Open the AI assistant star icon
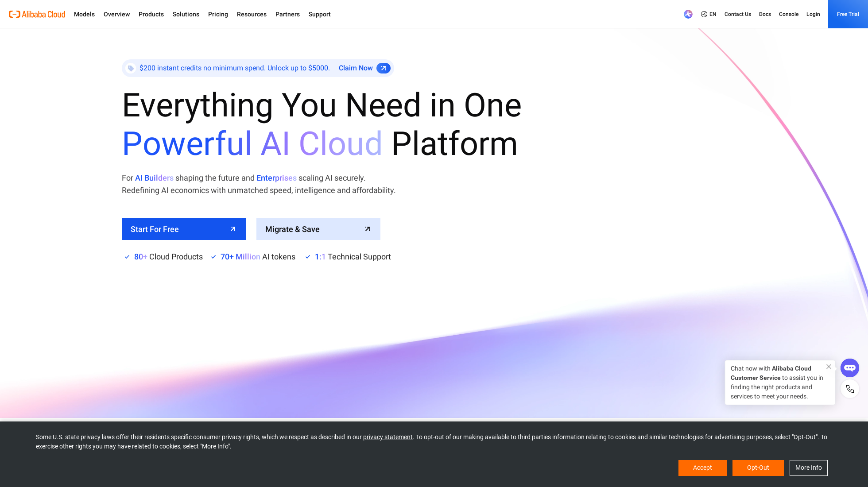Viewport: 868px width, 487px height. coord(688,14)
